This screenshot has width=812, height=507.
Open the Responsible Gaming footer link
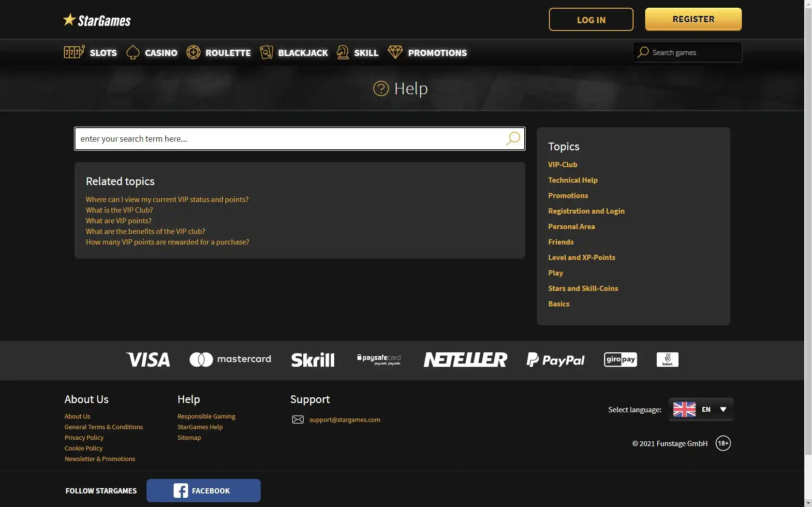click(206, 417)
